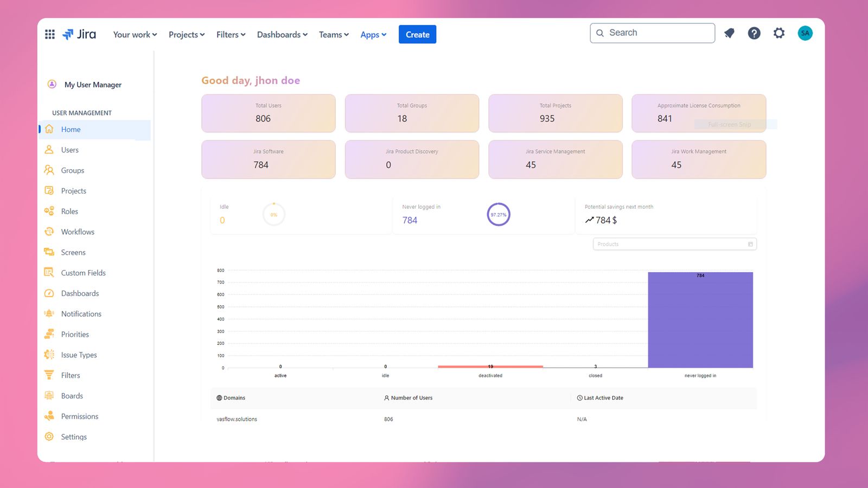Click the Projects icon in sidebar

pos(49,191)
